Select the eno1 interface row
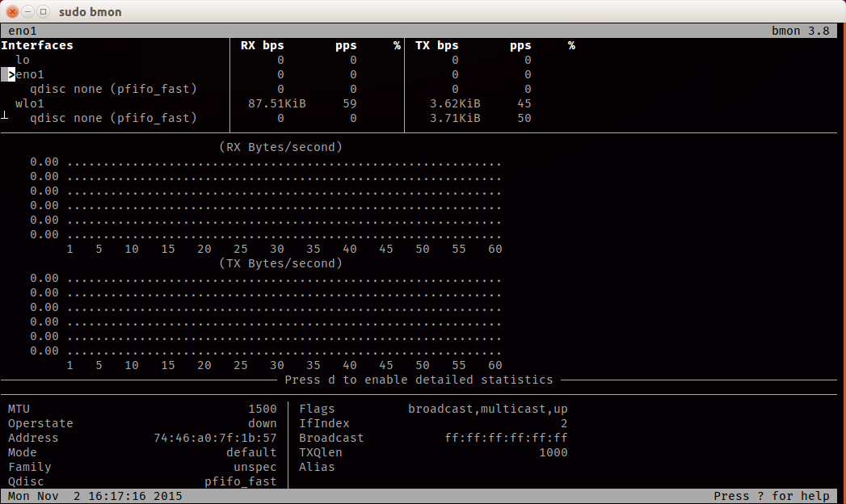This screenshot has width=846, height=504. point(30,74)
